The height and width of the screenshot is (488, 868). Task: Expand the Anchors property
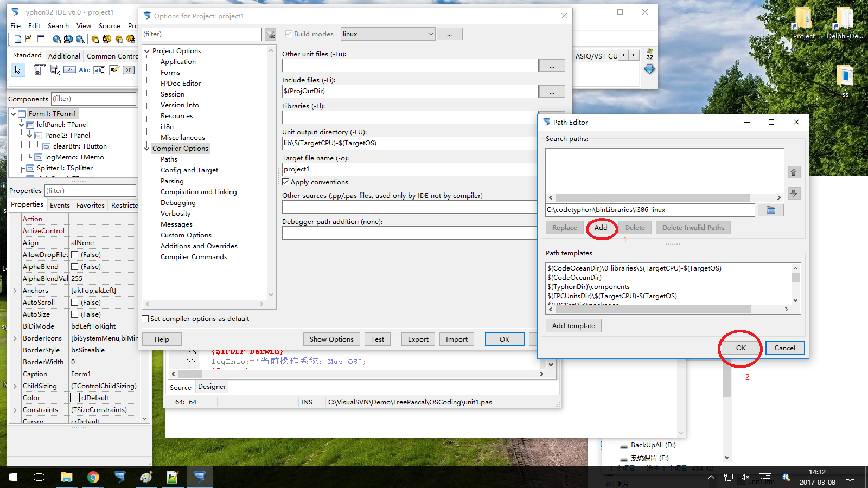click(x=15, y=291)
